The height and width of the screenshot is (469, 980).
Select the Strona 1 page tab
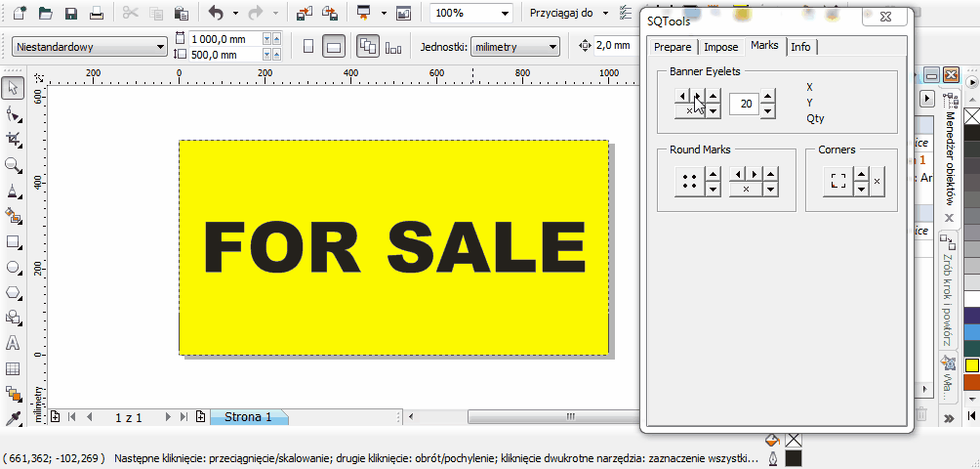point(249,417)
